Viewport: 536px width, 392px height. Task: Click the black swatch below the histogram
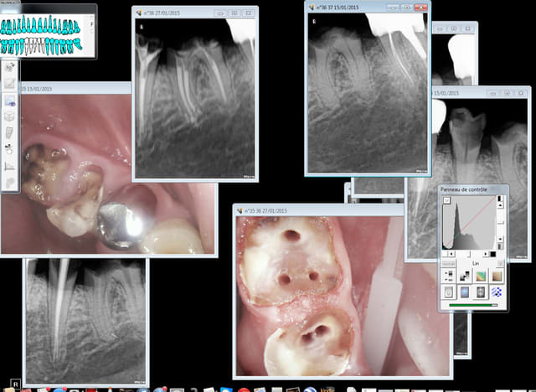494,253
